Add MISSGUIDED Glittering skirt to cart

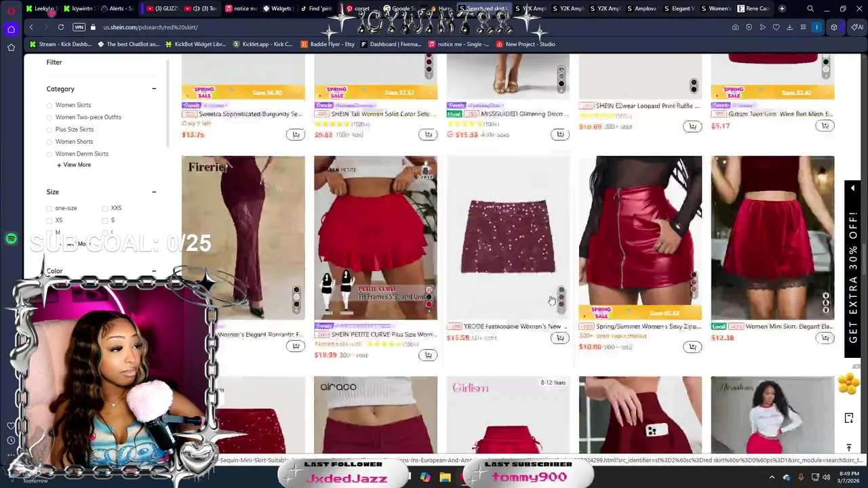point(560,134)
